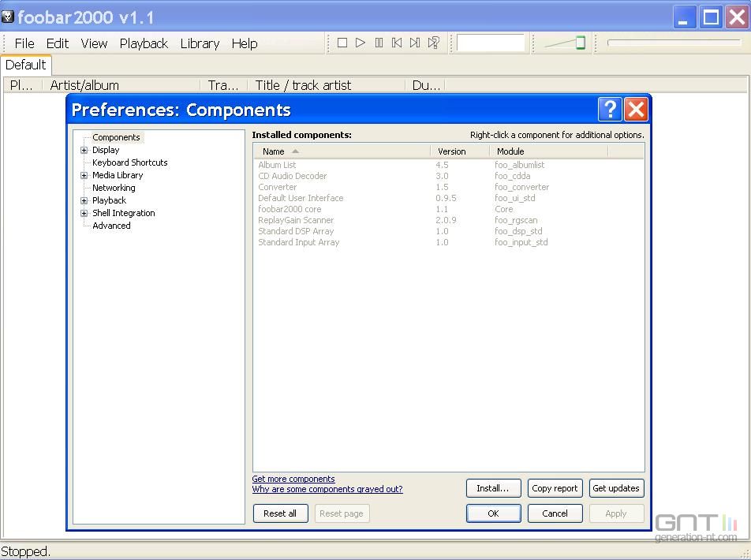751x560 pixels.
Task: Select the ReplayGain Scanner component row
Action: point(449,220)
